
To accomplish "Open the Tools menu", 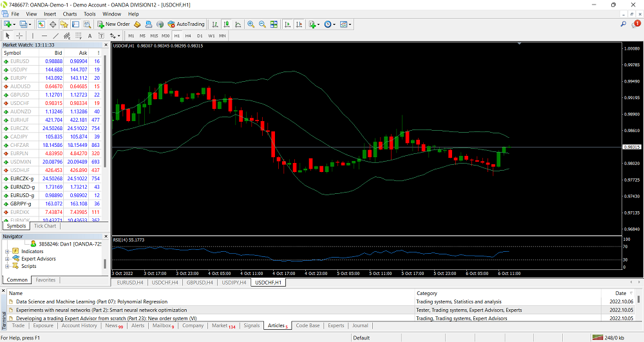I will pos(90,14).
